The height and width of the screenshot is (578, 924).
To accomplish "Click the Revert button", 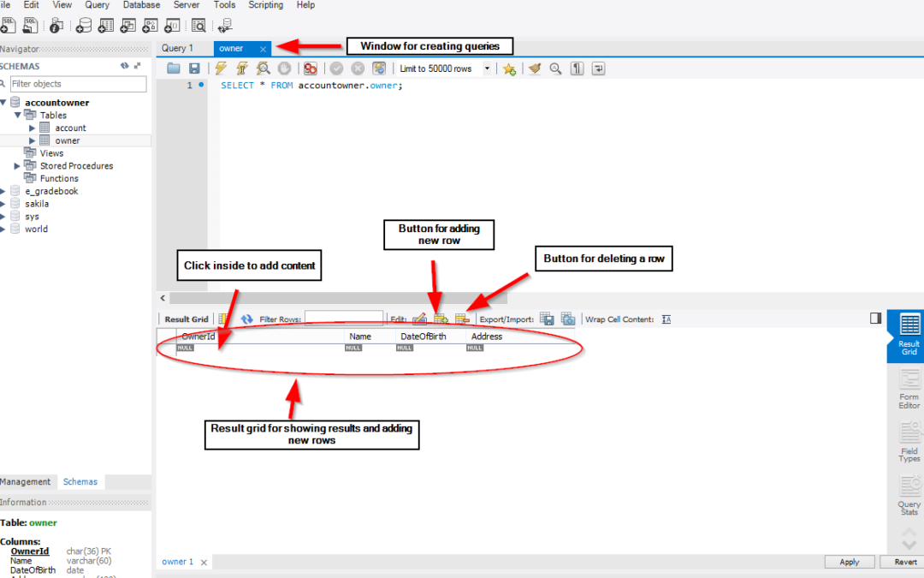I will (x=905, y=562).
